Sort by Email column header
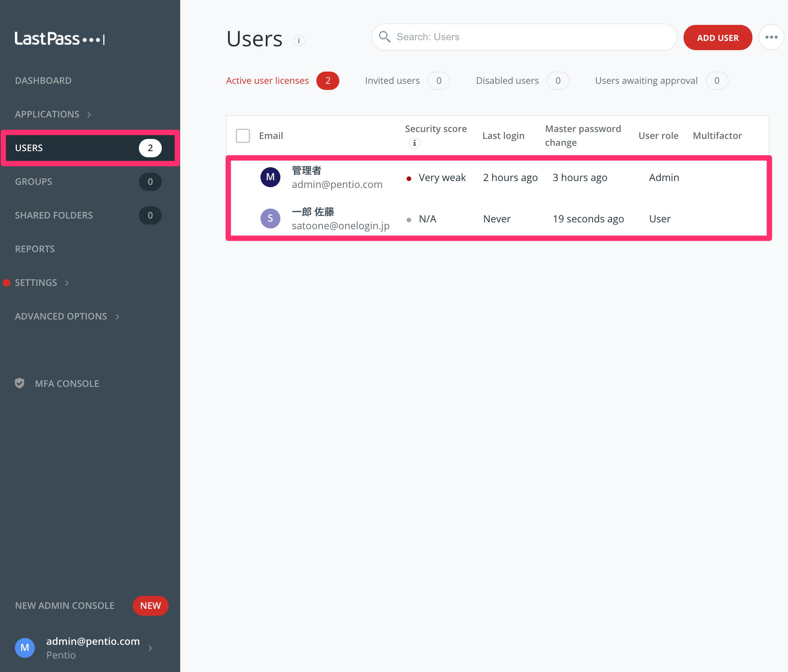The image size is (788, 672). pyautogui.click(x=271, y=136)
